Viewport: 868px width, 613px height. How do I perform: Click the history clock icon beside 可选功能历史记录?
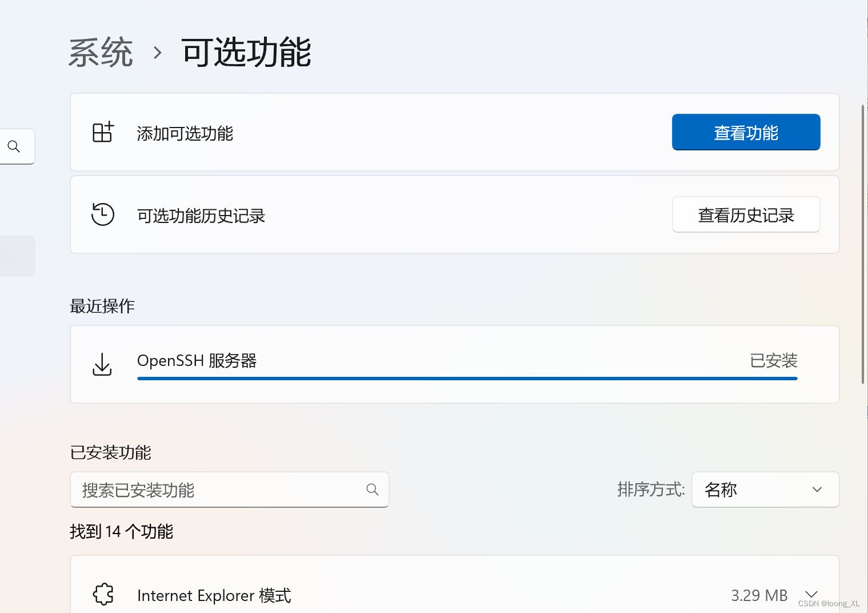[x=103, y=214]
